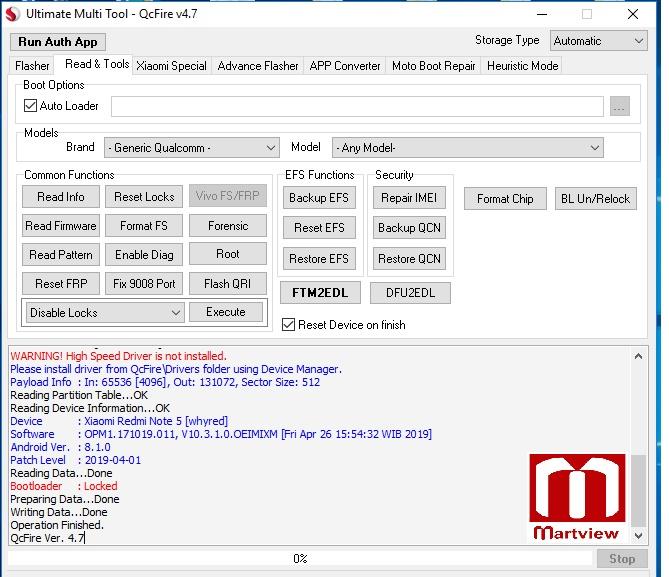Expand the Brand dropdown list

pos(190,148)
